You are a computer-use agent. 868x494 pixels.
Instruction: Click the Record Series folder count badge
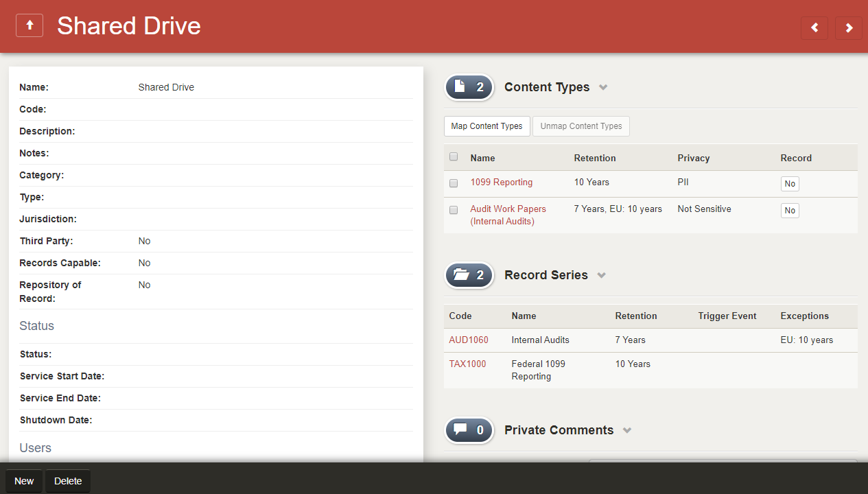469,275
